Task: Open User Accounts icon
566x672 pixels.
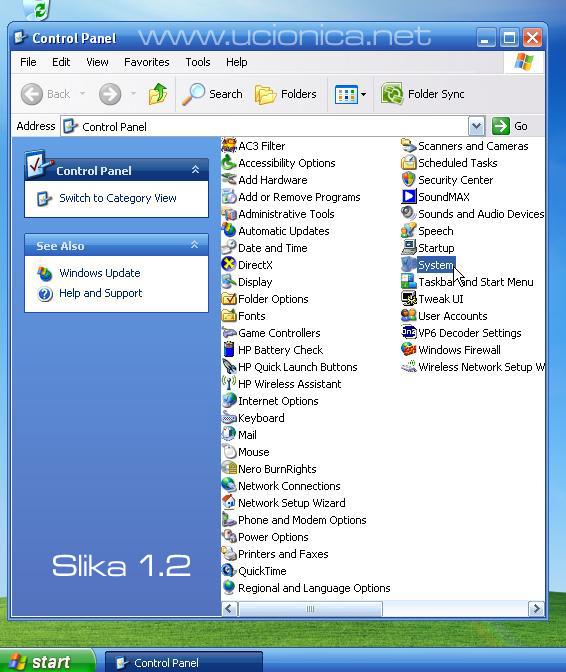Action: click(x=409, y=315)
